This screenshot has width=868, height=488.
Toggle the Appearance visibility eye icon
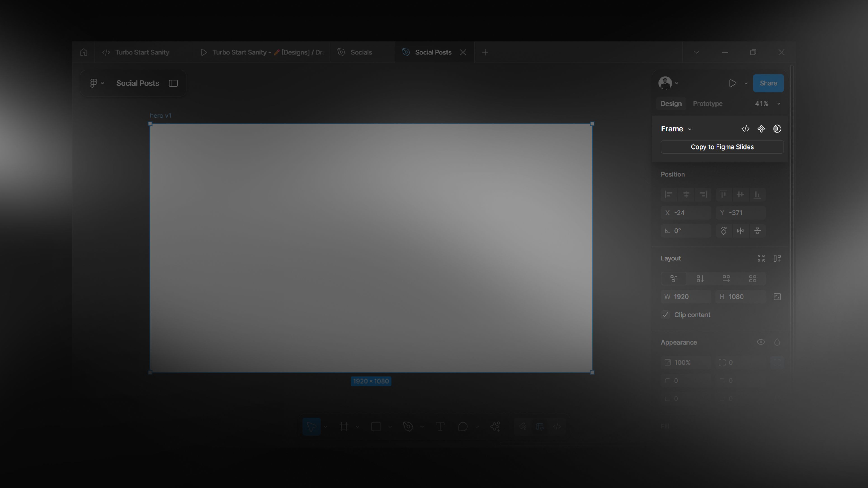click(x=761, y=342)
